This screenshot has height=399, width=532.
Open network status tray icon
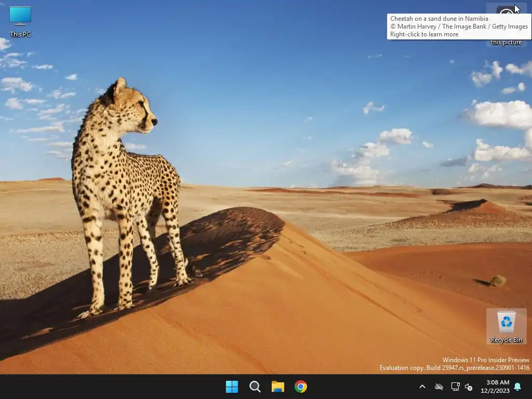(x=455, y=387)
